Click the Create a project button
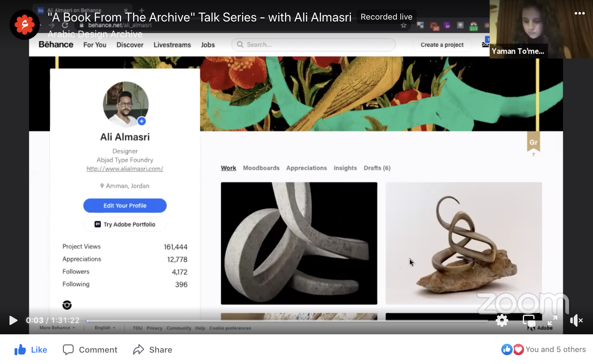This screenshot has width=593, height=364. click(442, 45)
